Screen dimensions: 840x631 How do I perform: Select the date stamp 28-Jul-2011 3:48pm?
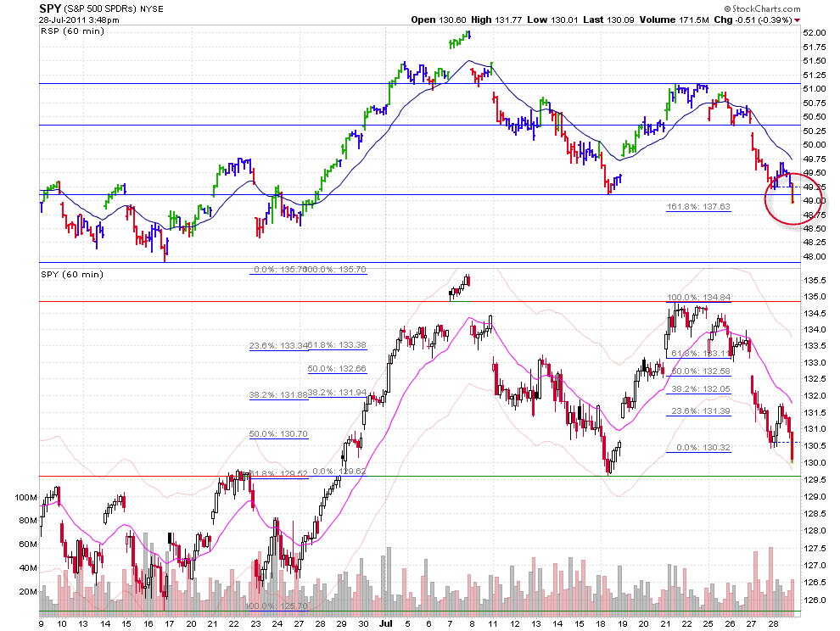[x=79, y=20]
